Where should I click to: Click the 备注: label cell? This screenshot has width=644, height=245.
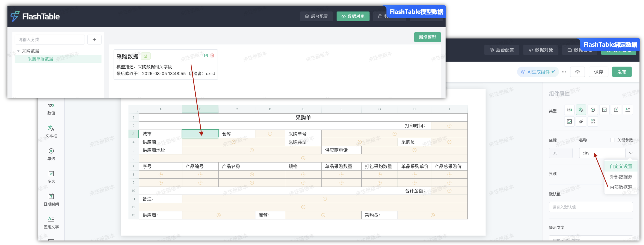coord(161,199)
